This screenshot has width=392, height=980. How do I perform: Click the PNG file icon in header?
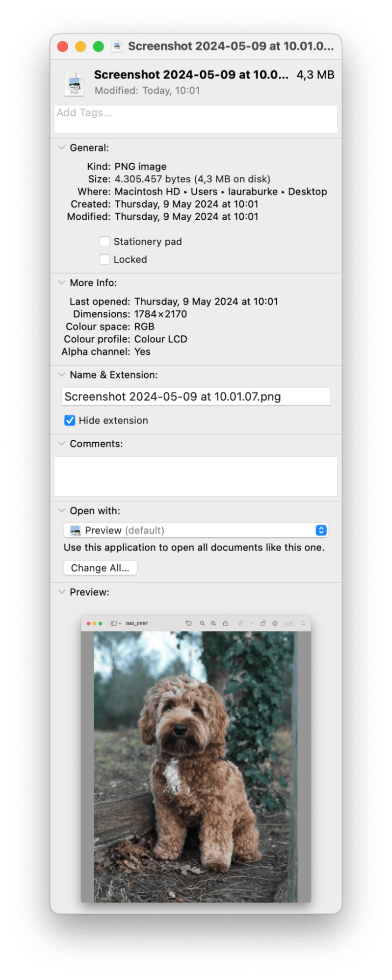point(75,83)
